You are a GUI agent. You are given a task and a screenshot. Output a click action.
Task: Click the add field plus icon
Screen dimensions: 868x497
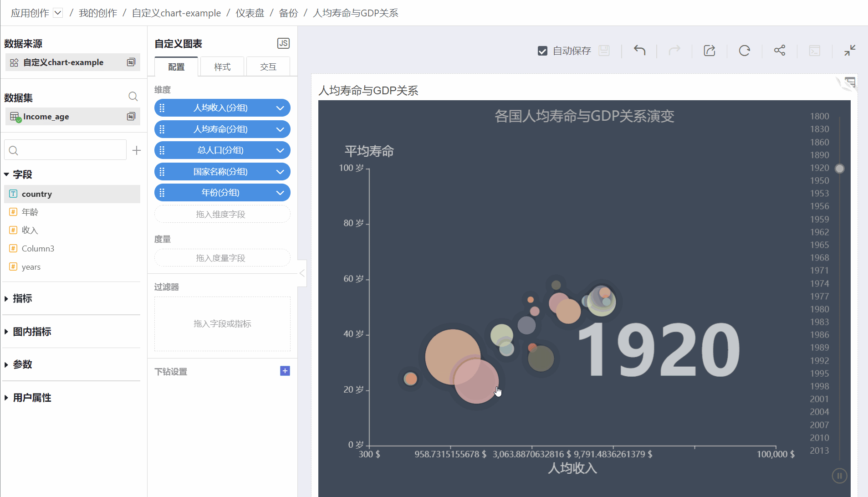pyautogui.click(x=137, y=150)
